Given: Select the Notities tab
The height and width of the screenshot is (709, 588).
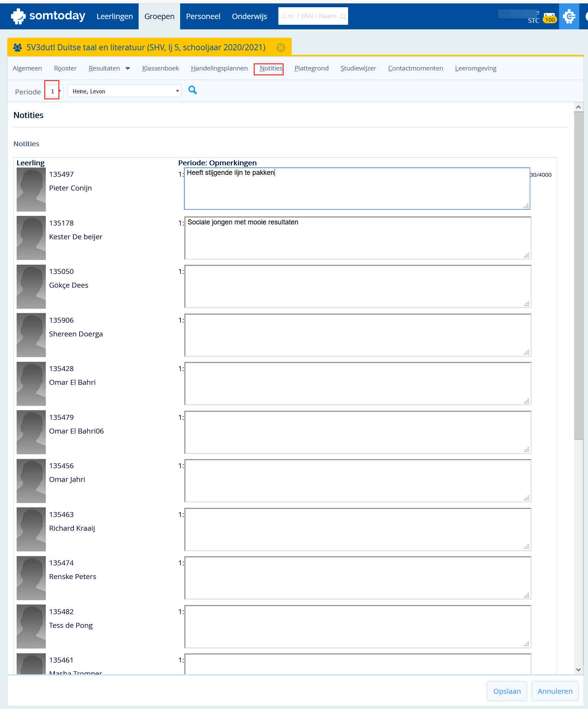Looking at the screenshot, I should coord(271,68).
